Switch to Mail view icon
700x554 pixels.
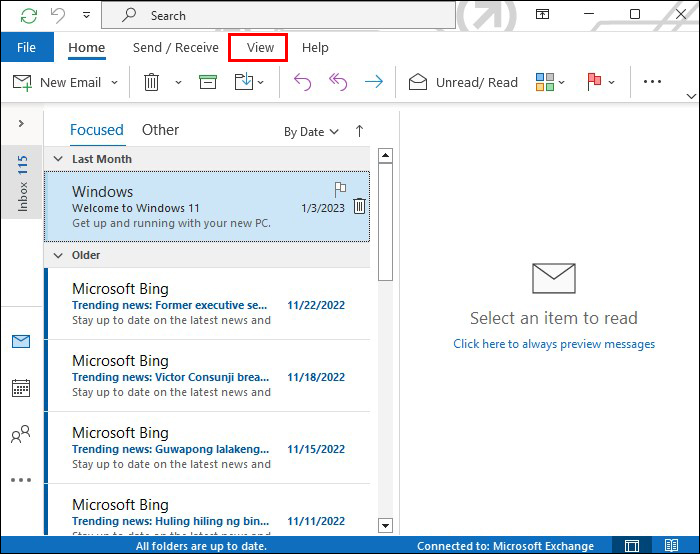(x=21, y=342)
